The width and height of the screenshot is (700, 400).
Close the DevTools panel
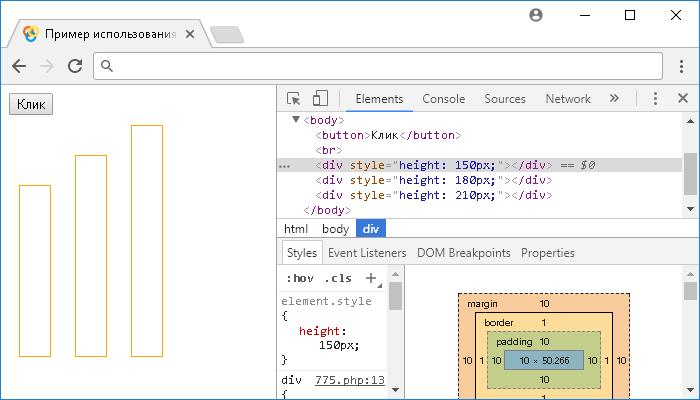point(683,98)
